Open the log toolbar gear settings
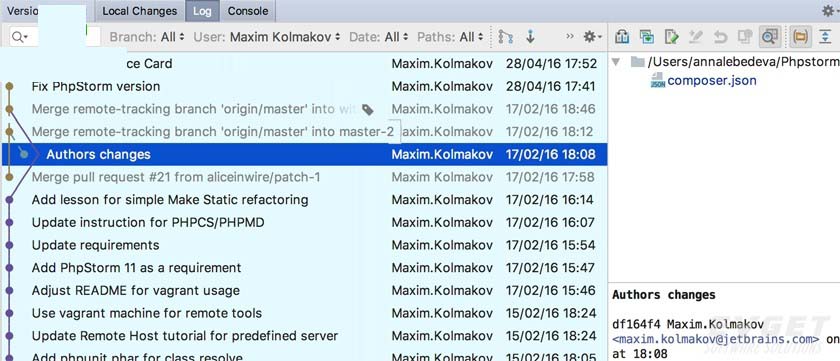Image resolution: width=840 pixels, height=361 pixels. [x=592, y=37]
